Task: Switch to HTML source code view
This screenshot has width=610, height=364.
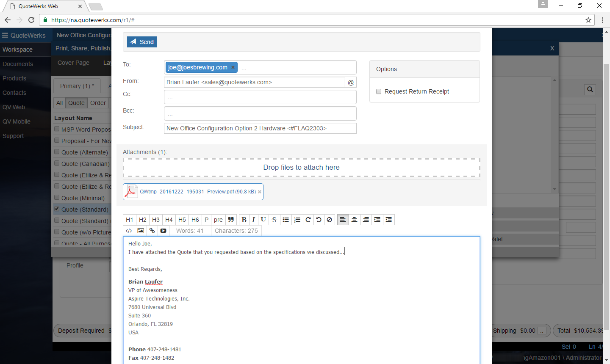Action: 129,231
